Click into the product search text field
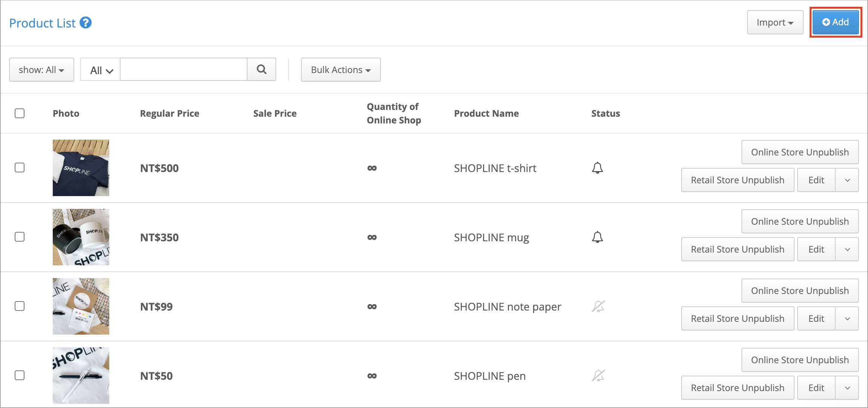The height and width of the screenshot is (408, 868). 183,69
